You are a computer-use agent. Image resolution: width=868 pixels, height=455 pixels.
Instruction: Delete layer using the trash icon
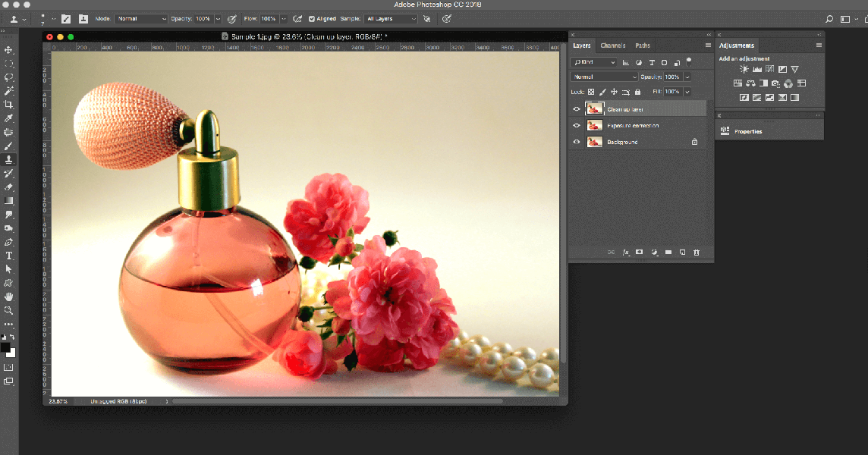click(697, 252)
